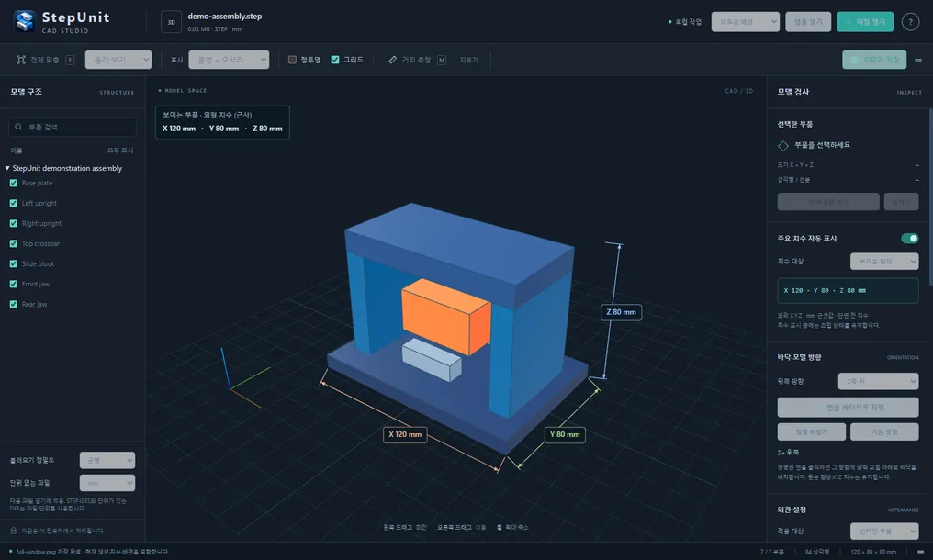
Task: Click the camera image save button
Action: tap(874, 60)
